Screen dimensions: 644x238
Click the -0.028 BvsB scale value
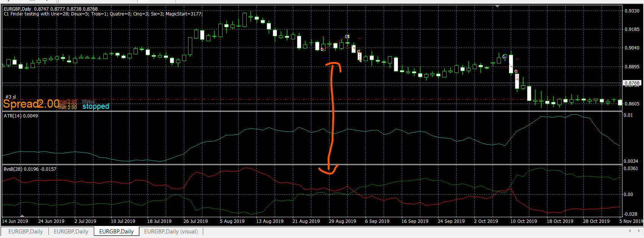click(x=631, y=214)
